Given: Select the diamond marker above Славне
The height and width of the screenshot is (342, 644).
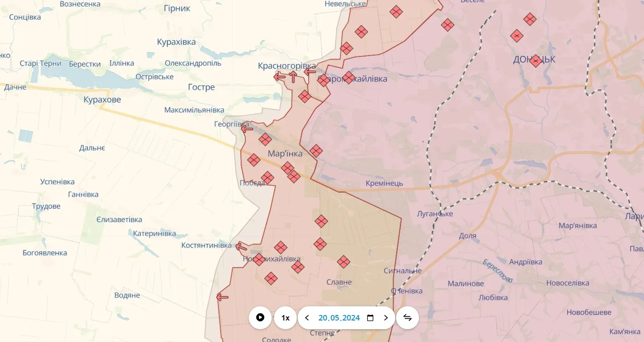Looking at the screenshot, I should pyautogui.click(x=343, y=261).
